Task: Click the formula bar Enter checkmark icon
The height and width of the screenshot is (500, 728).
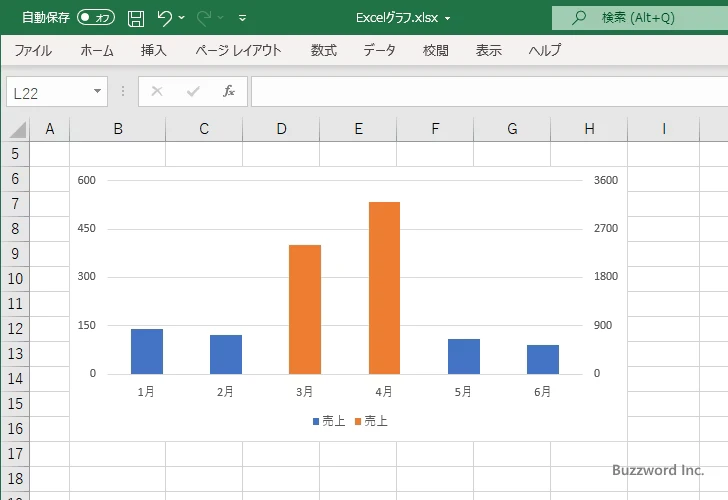Action: click(193, 91)
